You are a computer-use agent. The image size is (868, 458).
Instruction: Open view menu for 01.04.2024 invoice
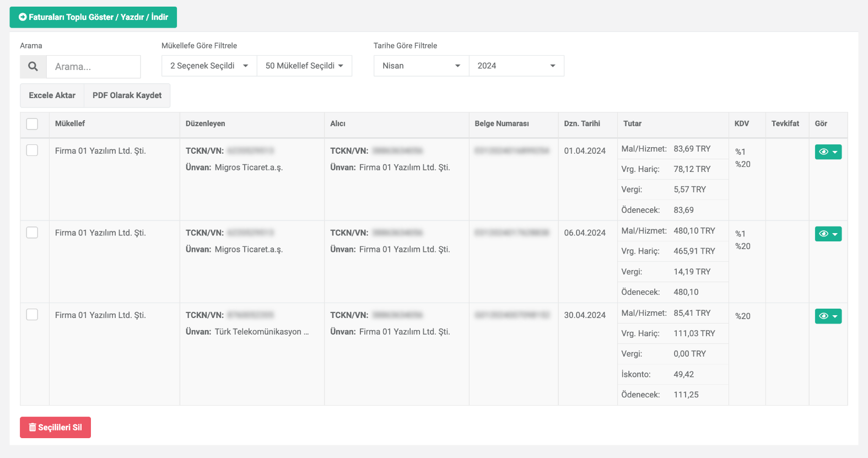[x=828, y=152]
